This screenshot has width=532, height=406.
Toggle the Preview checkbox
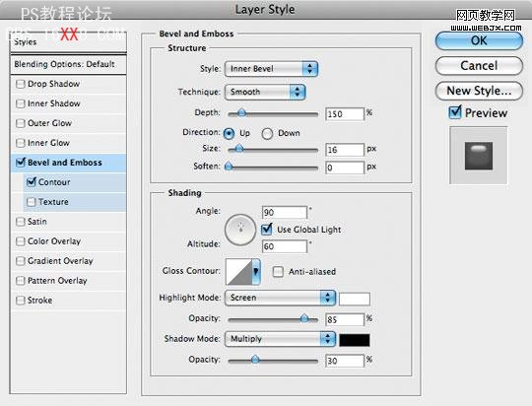[x=455, y=112]
